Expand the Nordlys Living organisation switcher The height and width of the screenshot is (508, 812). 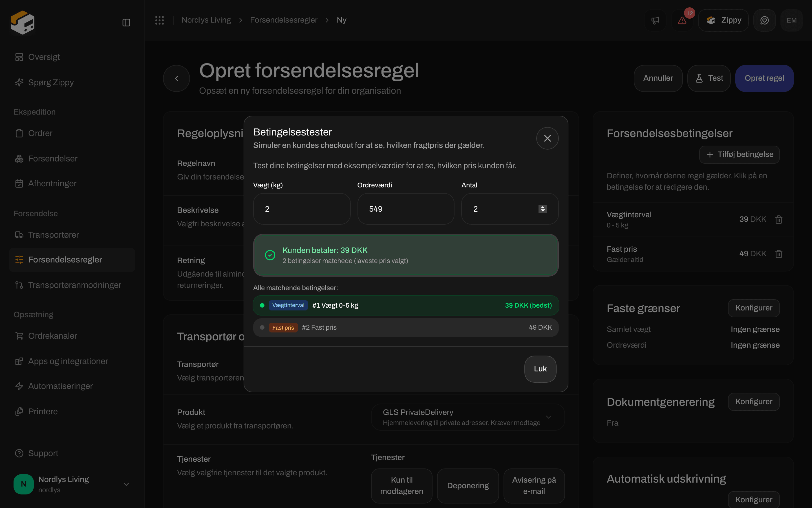pos(72,484)
